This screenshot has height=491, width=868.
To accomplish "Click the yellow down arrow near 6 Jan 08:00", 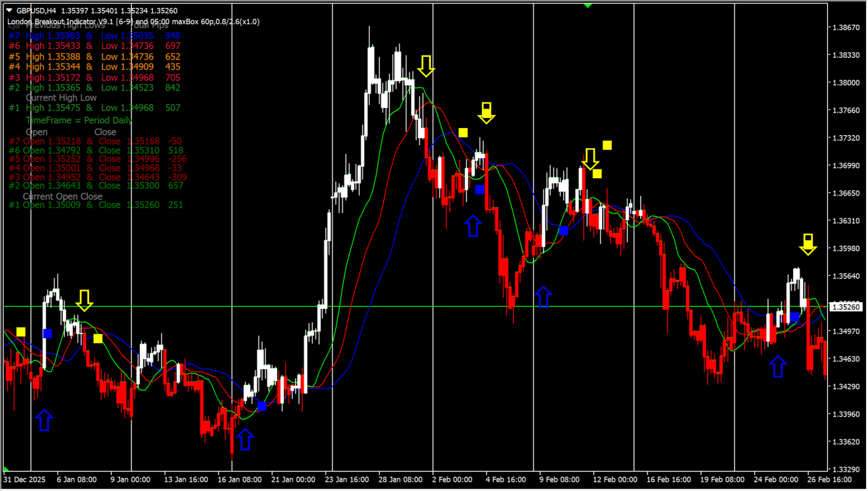I will [x=84, y=300].
